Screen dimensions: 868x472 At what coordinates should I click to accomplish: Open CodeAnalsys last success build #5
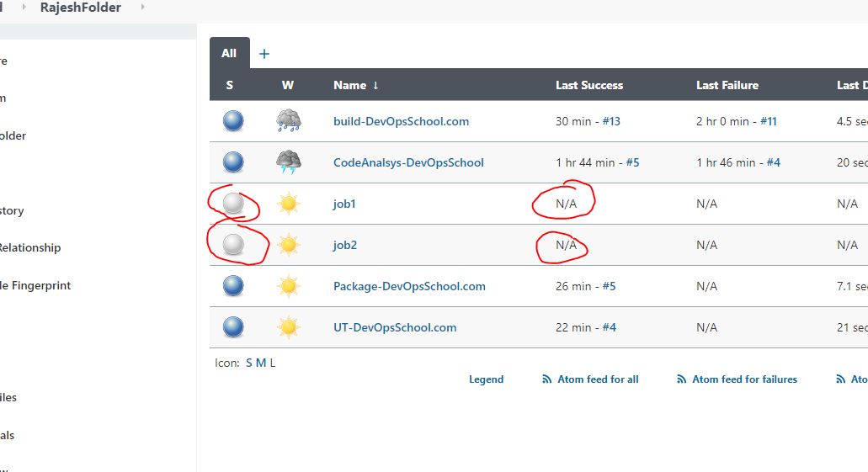(633, 162)
